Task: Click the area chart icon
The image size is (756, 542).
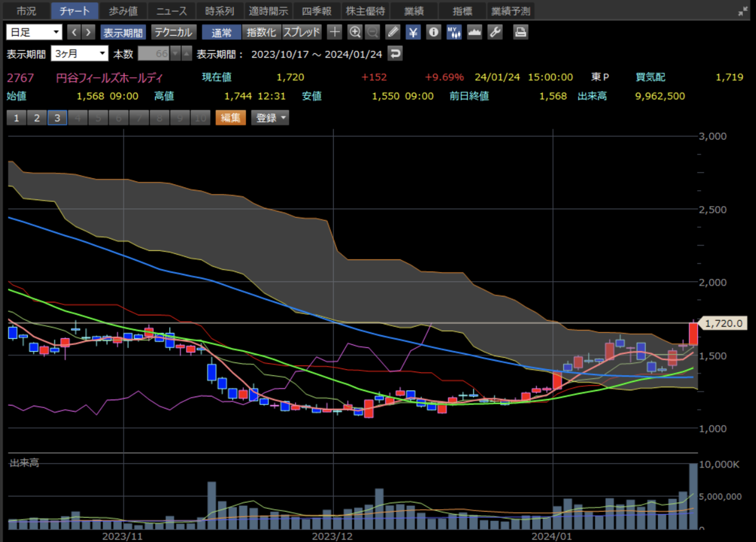Action: [474, 32]
